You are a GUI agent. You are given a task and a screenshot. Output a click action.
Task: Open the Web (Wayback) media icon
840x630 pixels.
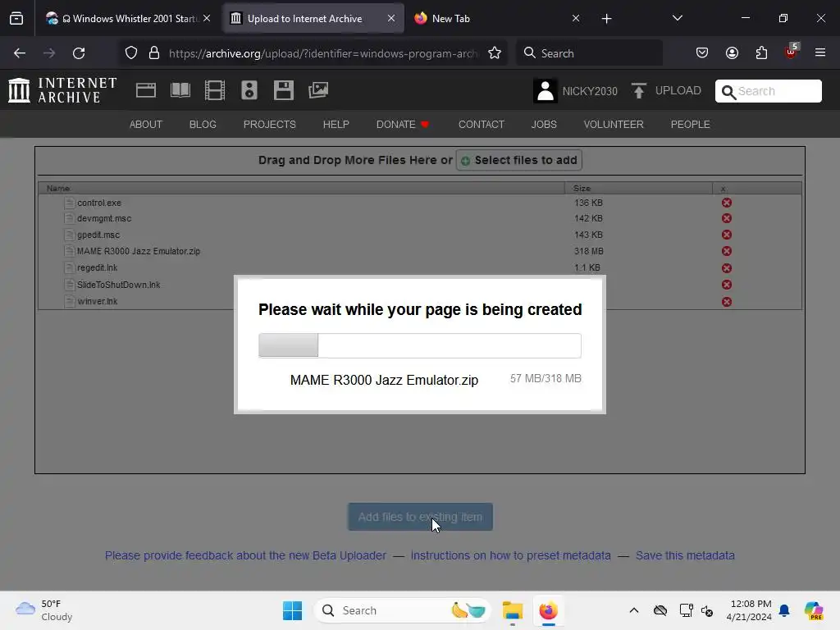[146, 90]
